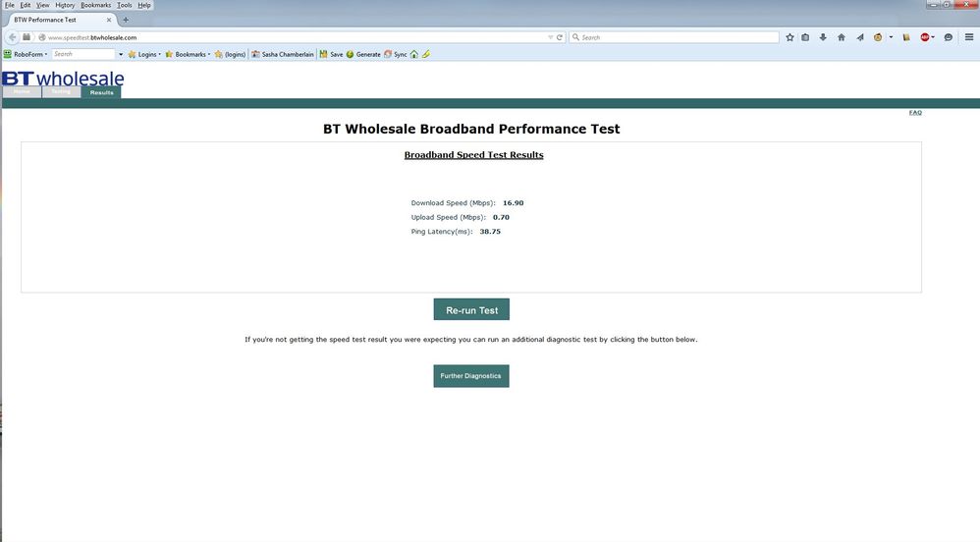
Task: Select the download speed value 16.90
Action: (x=514, y=203)
